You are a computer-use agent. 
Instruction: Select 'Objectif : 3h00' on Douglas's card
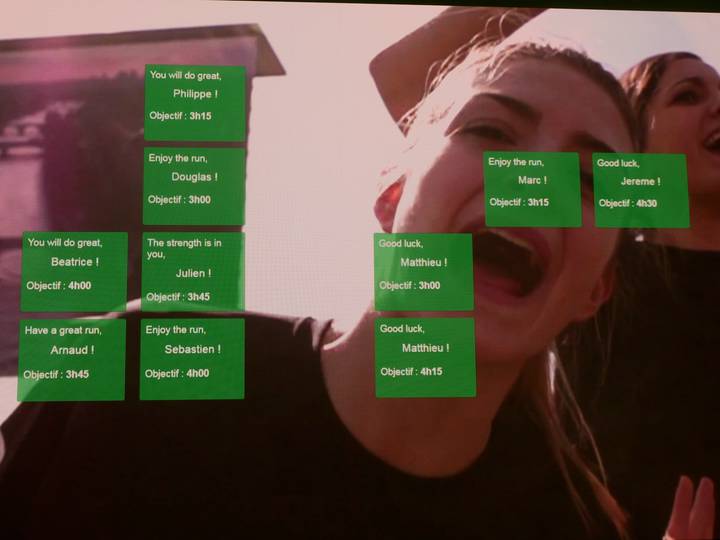[x=179, y=200]
